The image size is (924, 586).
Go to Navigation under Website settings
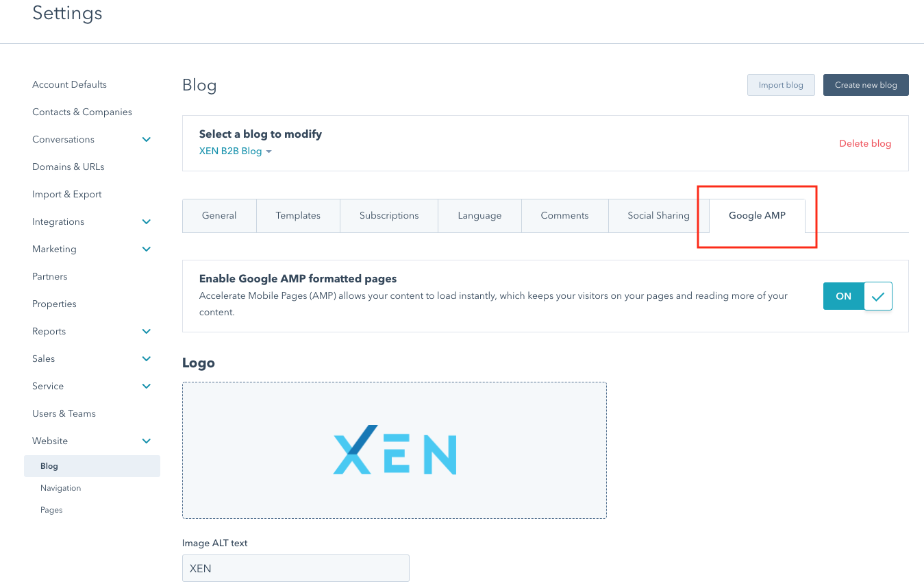(x=60, y=487)
